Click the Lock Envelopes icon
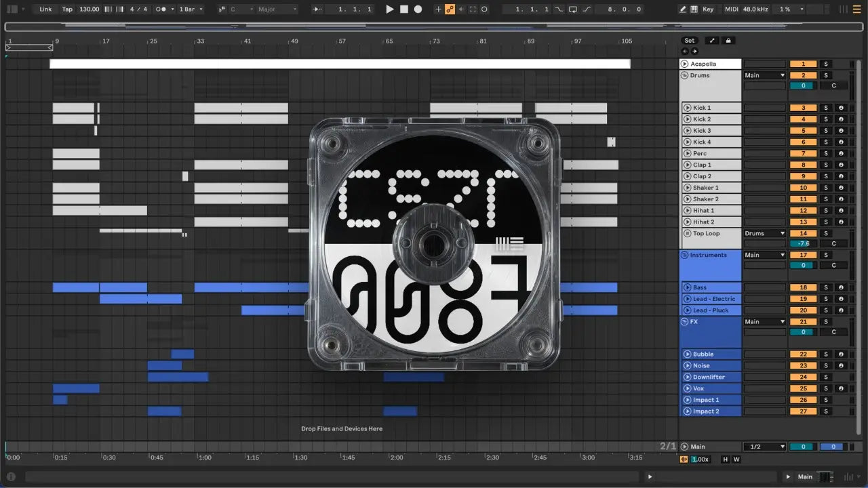The image size is (868, 488). (x=729, y=41)
